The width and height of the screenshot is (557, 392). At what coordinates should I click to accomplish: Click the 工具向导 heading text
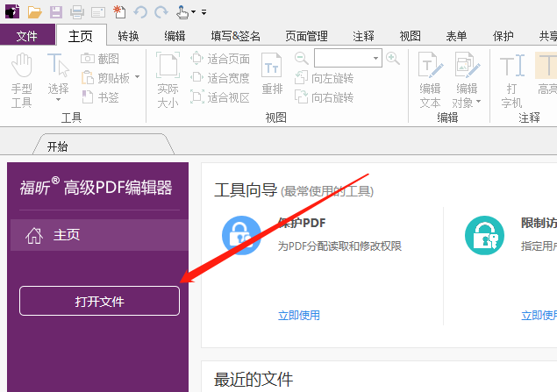[246, 190]
